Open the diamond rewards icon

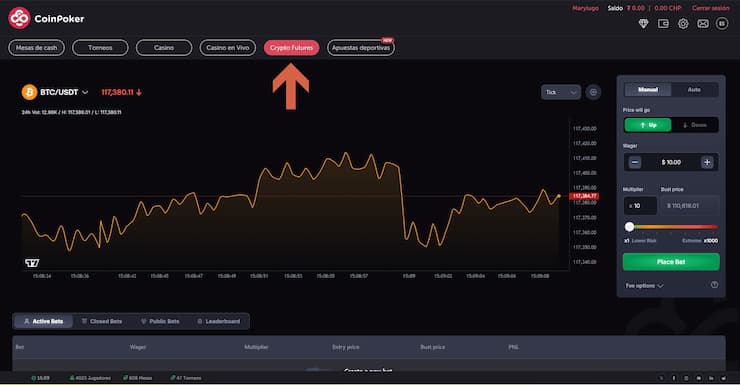pos(643,24)
